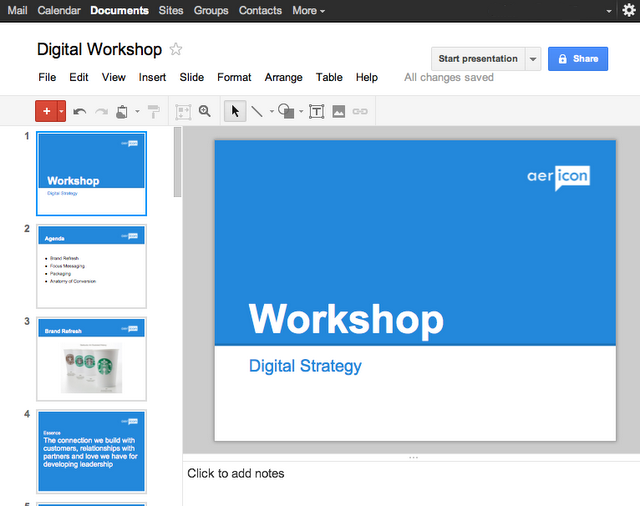Open the Arrange menu
Image resolution: width=640 pixels, height=506 pixels.
[x=284, y=78]
